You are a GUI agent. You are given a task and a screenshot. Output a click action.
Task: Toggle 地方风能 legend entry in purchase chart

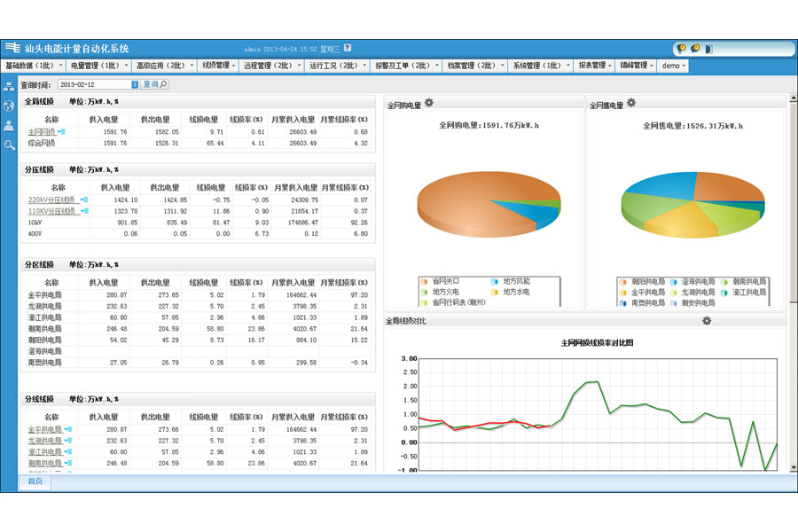coord(514,281)
